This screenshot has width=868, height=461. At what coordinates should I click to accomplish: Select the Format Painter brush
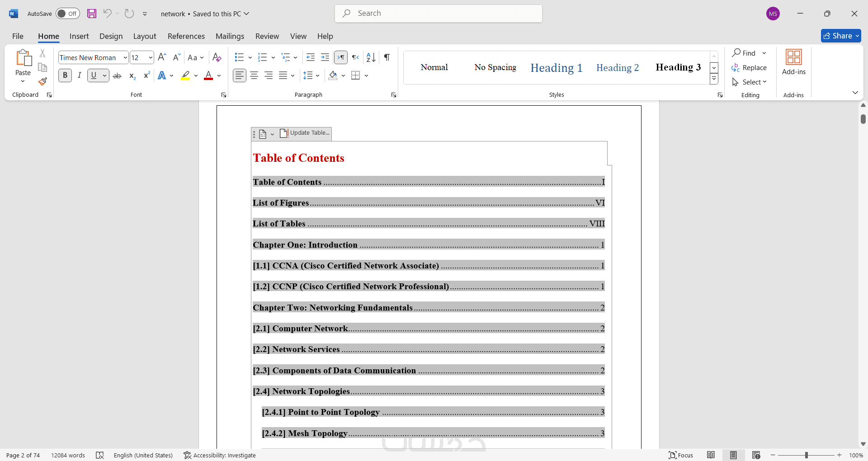(42, 82)
